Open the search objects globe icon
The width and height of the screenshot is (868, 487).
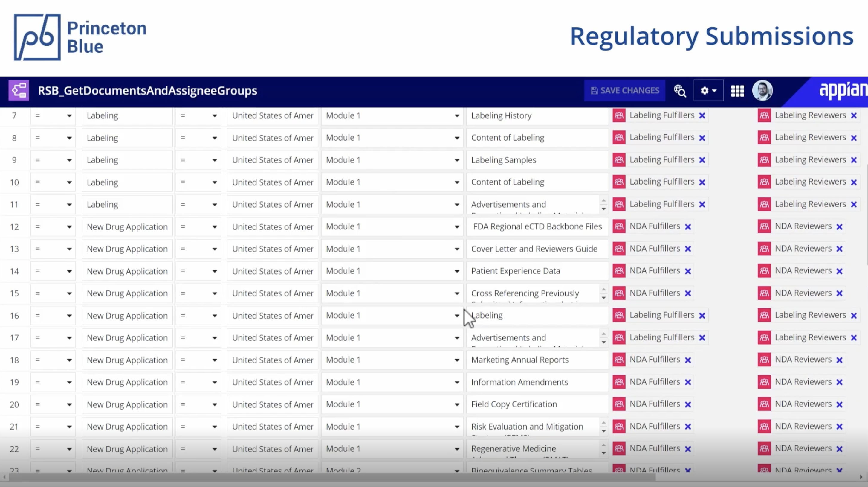680,90
